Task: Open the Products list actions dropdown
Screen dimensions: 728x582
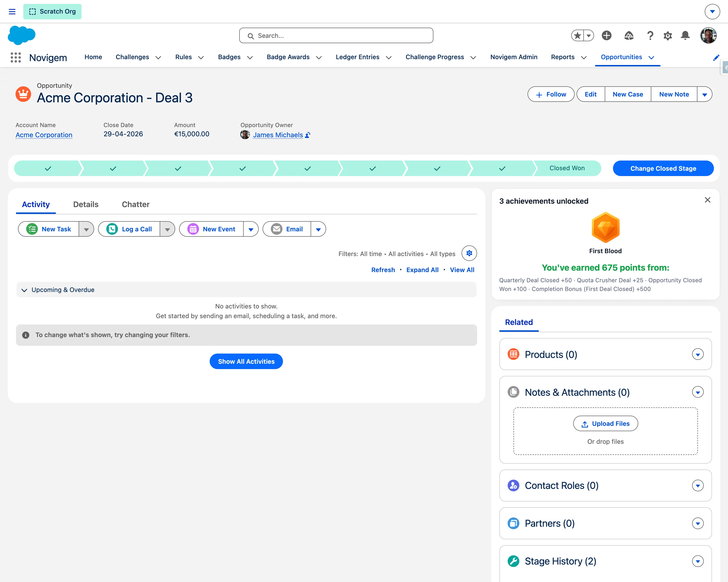Action: [x=698, y=354]
